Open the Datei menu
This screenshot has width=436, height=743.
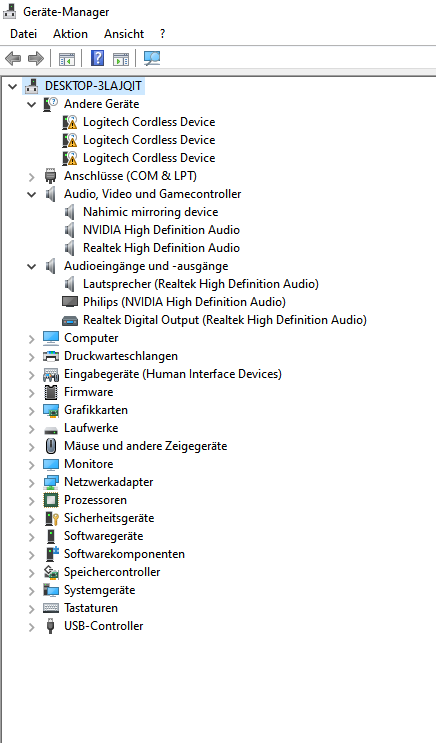coord(23,34)
